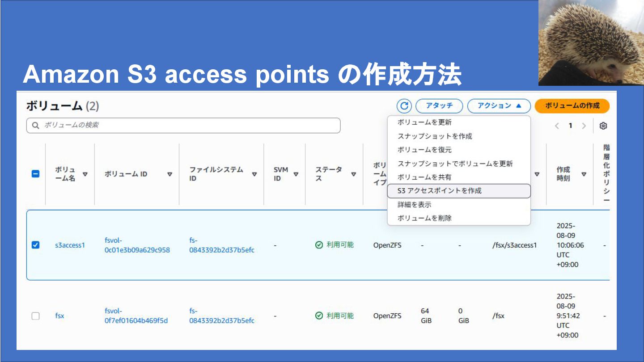Open file system link in fsx row
644x362 pixels.
pos(222,316)
